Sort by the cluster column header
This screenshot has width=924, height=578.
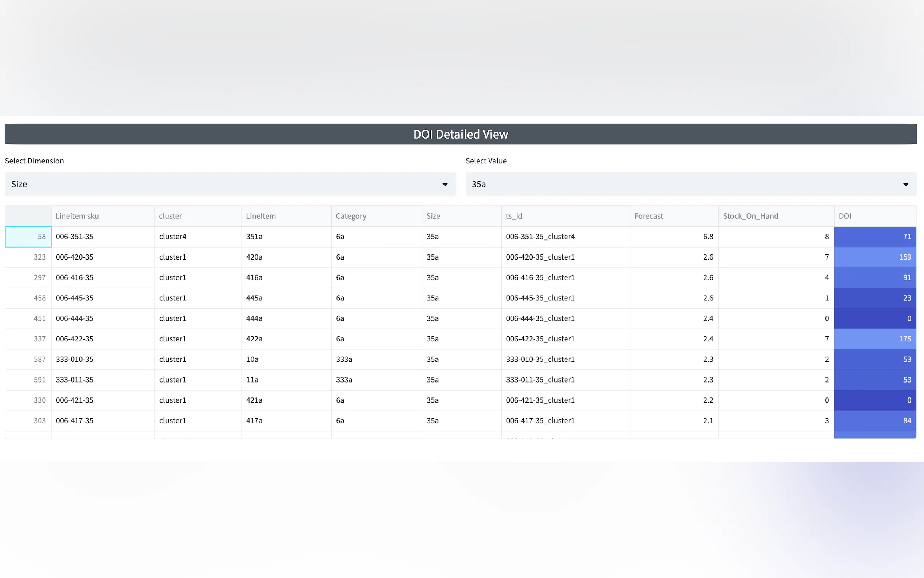click(170, 216)
